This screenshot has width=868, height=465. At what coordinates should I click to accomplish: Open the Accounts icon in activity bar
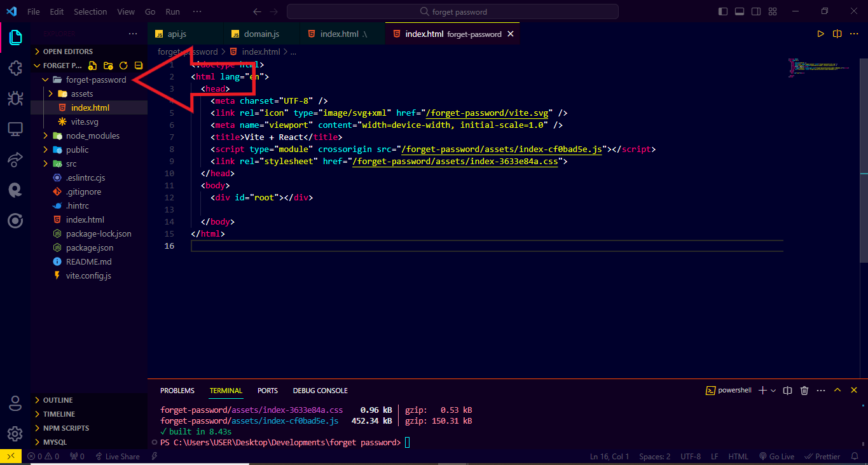(x=15, y=403)
